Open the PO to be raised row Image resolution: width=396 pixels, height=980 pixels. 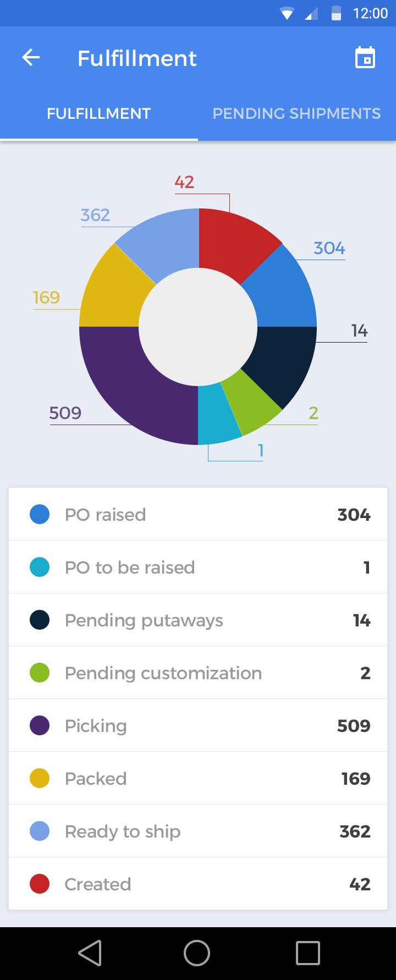pyautogui.click(x=198, y=567)
